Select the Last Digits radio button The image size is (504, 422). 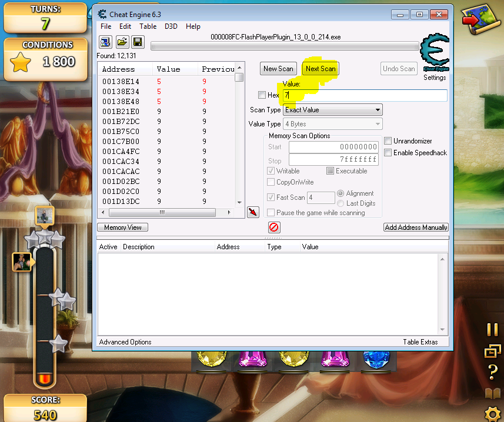point(341,203)
